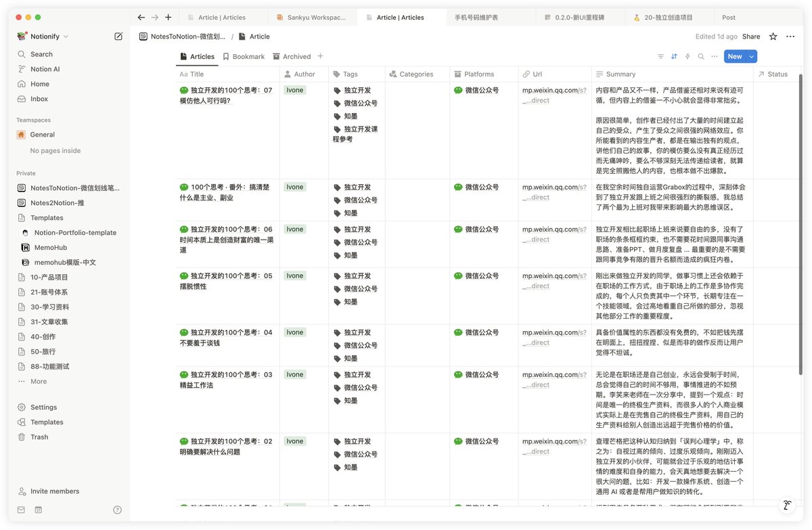Switch to the Bookmark view tab
This screenshot has width=812, height=530.
coord(244,57)
